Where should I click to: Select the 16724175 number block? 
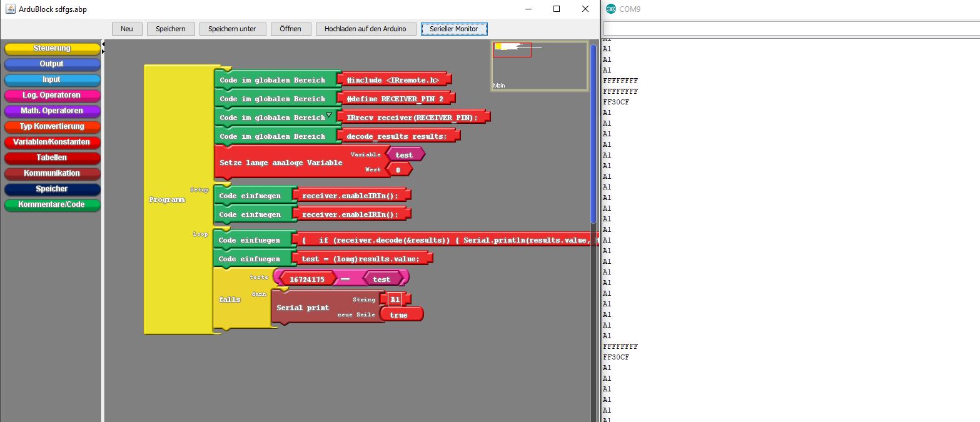pos(306,279)
